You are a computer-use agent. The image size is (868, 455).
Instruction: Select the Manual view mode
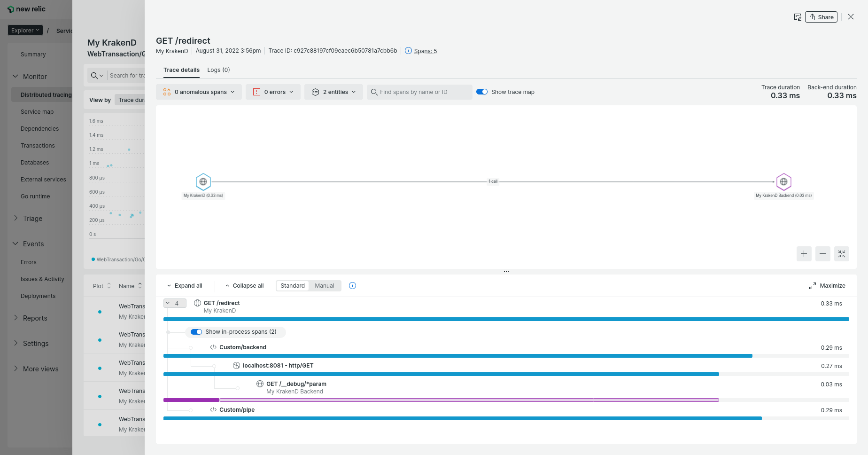(325, 286)
